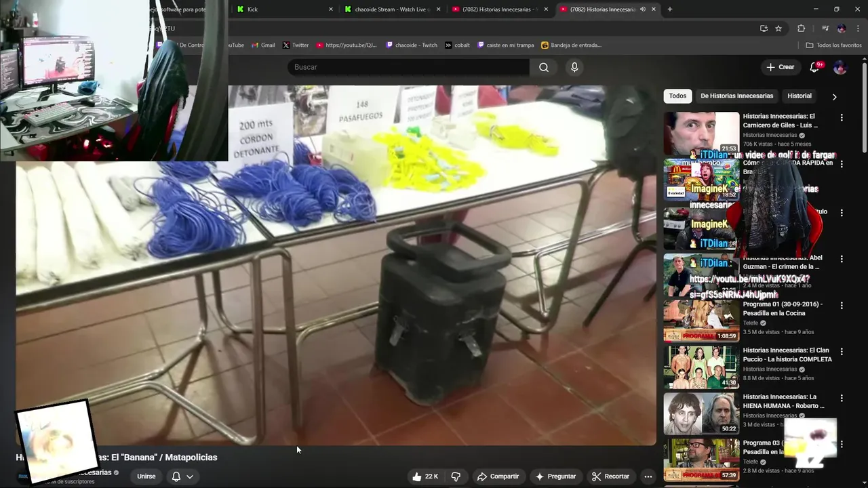The height and width of the screenshot is (488, 868).
Task: Open options menu for La HIENA HUMANA video
Action: (x=842, y=398)
